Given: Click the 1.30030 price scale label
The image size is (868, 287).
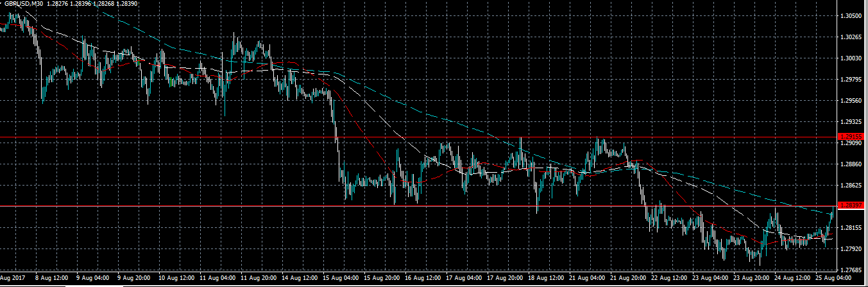Looking at the screenshot, I should point(851,58).
